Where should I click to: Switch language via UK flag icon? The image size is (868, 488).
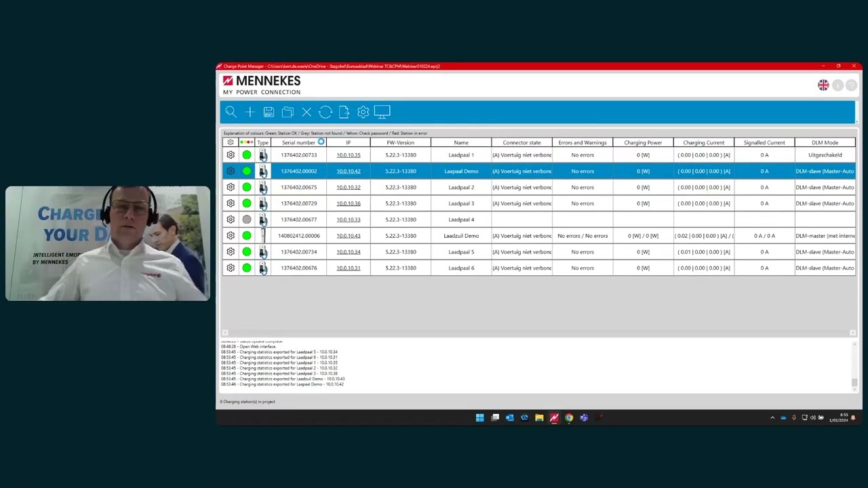pyautogui.click(x=823, y=85)
